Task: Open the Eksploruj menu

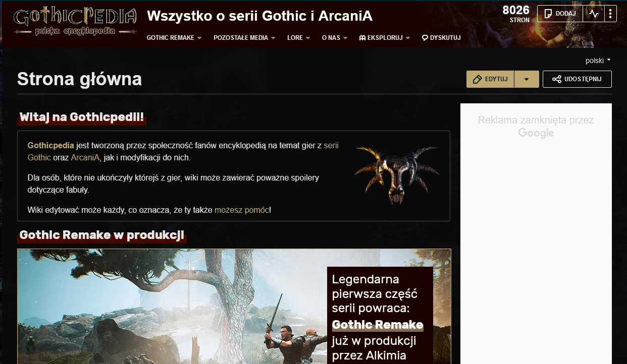Action: (x=385, y=38)
